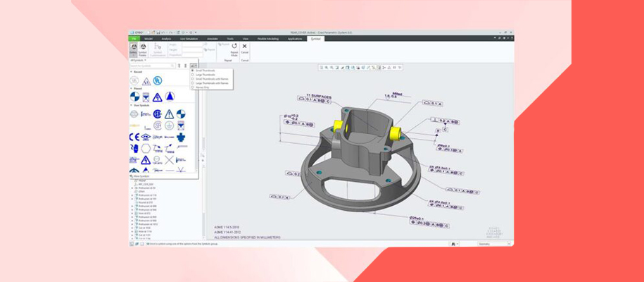The height and width of the screenshot is (282, 644).
Task: Click the Search for Symbols field
Action: (153, 66)
